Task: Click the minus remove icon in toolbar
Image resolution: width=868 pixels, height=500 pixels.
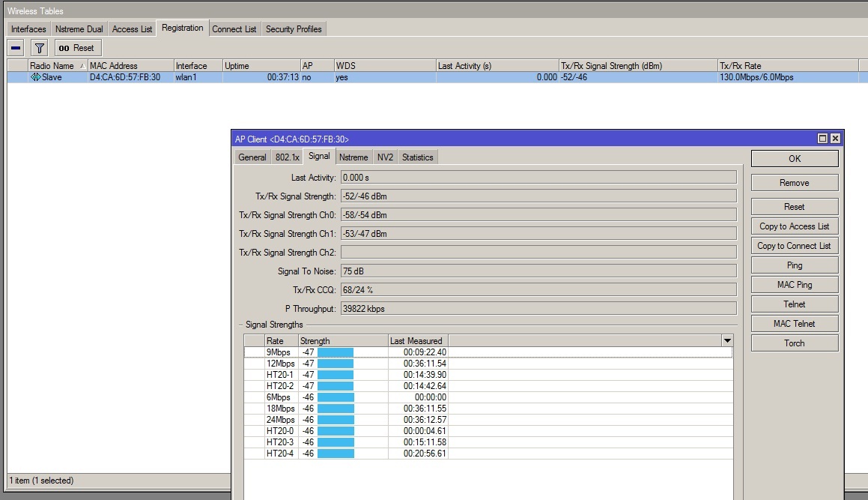Action: point(16,48)
